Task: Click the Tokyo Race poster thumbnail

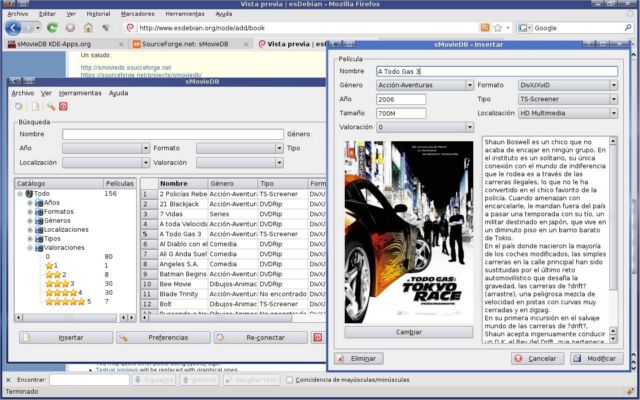Action: tap(409, 232)
